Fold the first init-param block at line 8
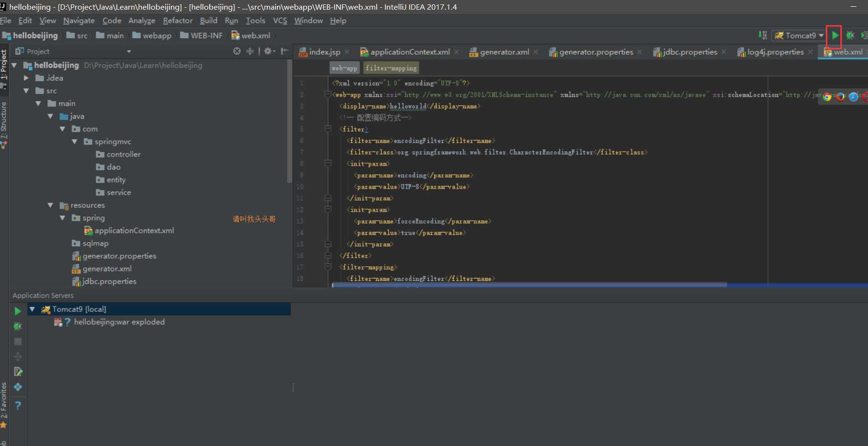The width and height of the screenshot is (868, 446). click(328, 164)
